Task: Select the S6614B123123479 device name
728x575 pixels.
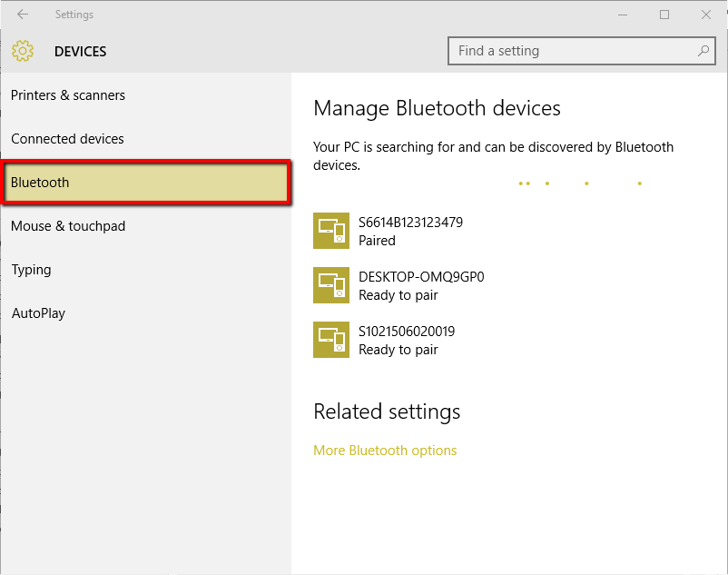Action: (410, 222)
